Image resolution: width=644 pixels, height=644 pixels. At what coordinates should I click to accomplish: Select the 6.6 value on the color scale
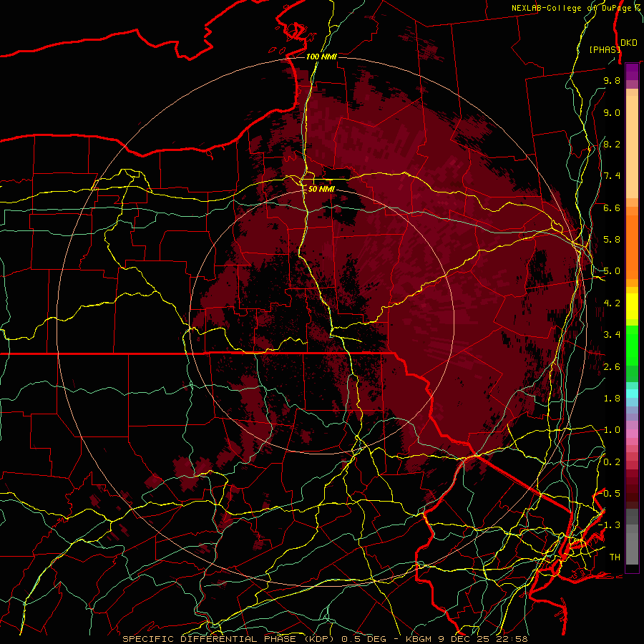click(x=612, y=208)
